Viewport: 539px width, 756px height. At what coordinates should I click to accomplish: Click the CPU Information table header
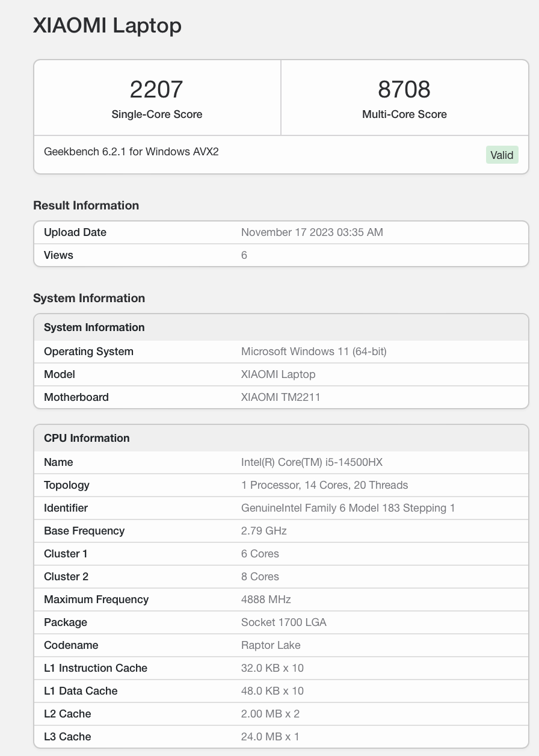87,438
